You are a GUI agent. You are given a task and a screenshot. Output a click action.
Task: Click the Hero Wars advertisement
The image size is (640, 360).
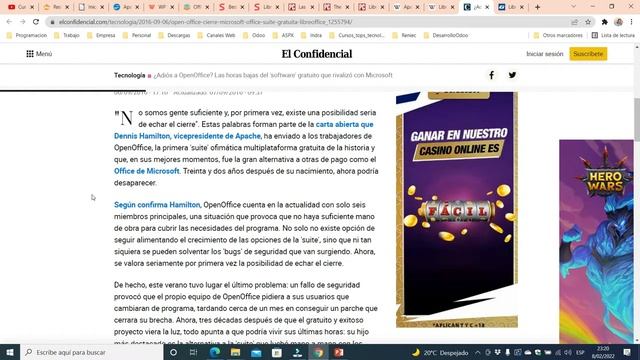click(596, 242)
